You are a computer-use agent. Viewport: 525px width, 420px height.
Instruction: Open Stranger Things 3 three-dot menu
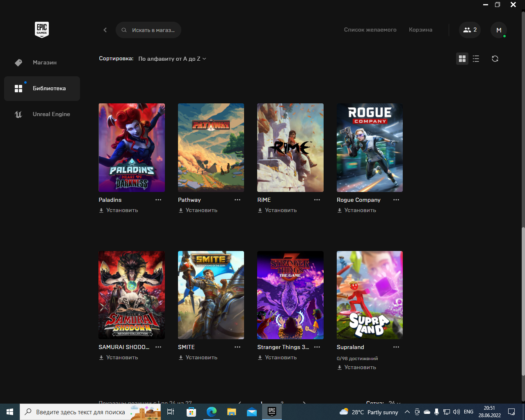(317, 347)
